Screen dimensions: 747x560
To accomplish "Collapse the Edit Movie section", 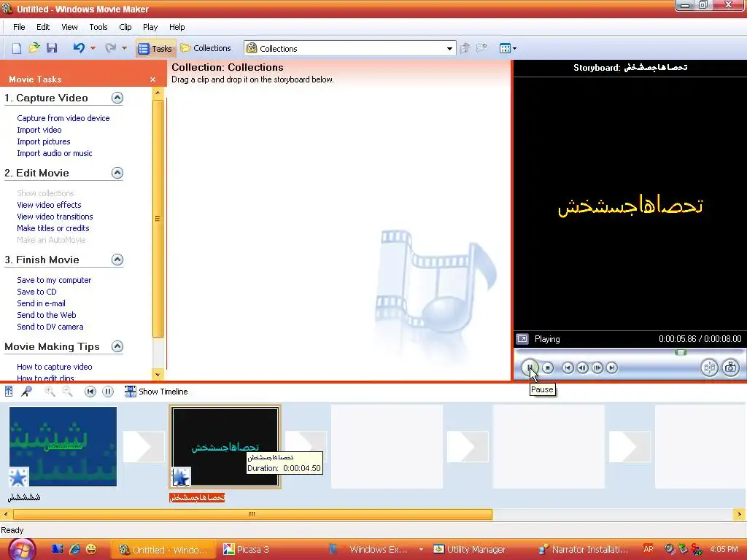I will 117,173.
